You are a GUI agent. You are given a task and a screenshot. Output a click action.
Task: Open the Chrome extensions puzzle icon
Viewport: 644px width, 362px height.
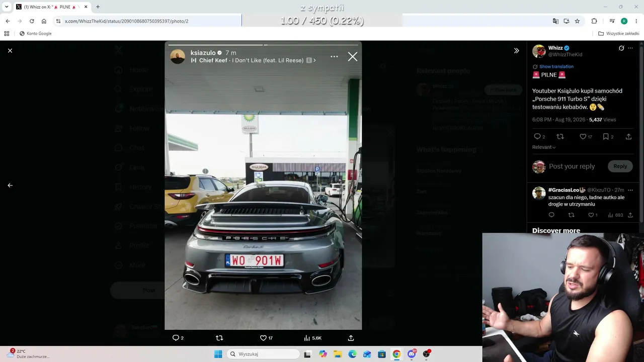[x=594, y=21]
